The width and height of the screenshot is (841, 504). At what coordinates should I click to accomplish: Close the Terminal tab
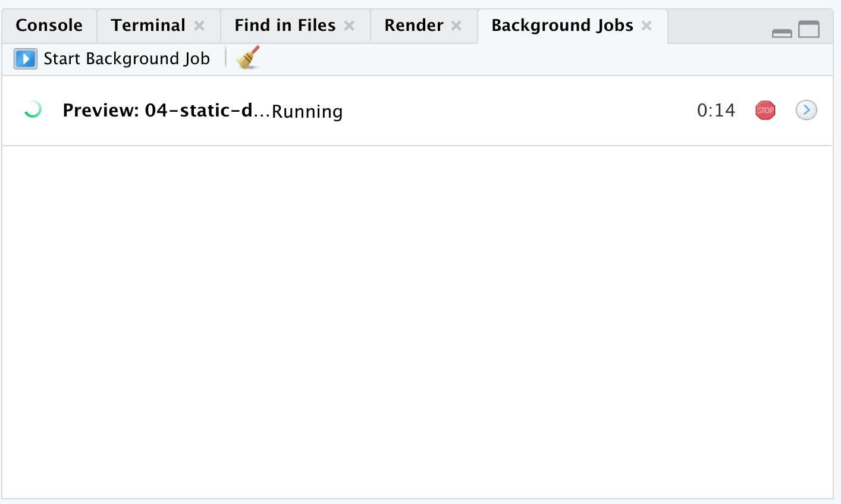(x=200, y=26)
